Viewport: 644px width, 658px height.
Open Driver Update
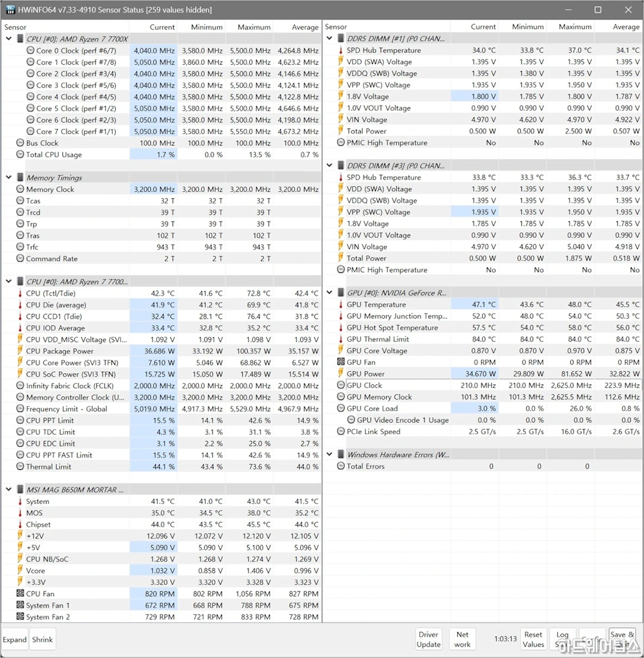tap(428, 640)
